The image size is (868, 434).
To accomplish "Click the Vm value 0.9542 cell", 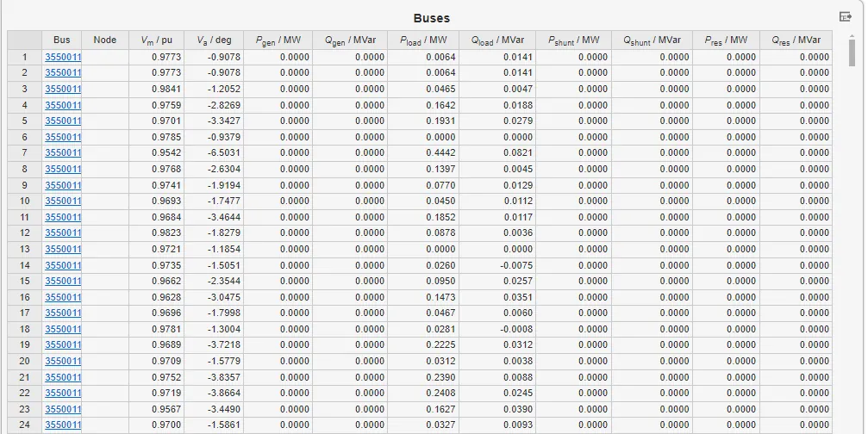I will (x=156, y=152).
